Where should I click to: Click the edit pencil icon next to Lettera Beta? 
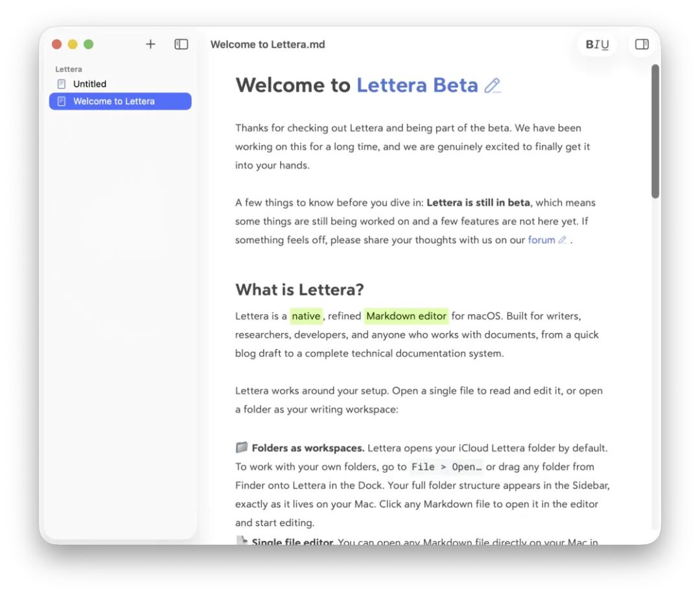[x=493, y=86]
